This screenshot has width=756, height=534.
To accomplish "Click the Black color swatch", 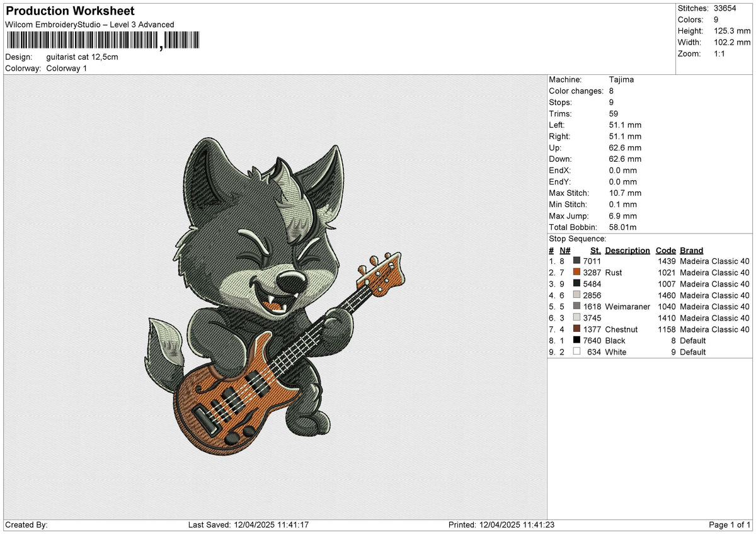I will tap(576, 341).
